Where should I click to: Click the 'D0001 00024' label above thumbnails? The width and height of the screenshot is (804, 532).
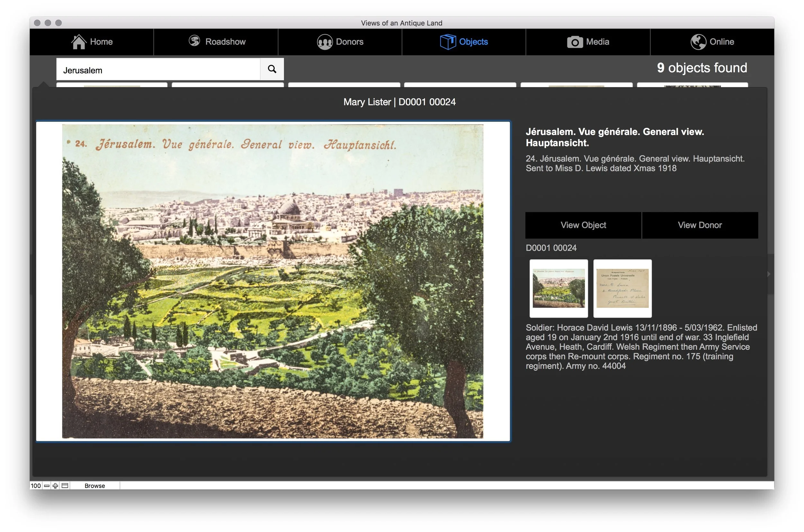tap(551, 248)
